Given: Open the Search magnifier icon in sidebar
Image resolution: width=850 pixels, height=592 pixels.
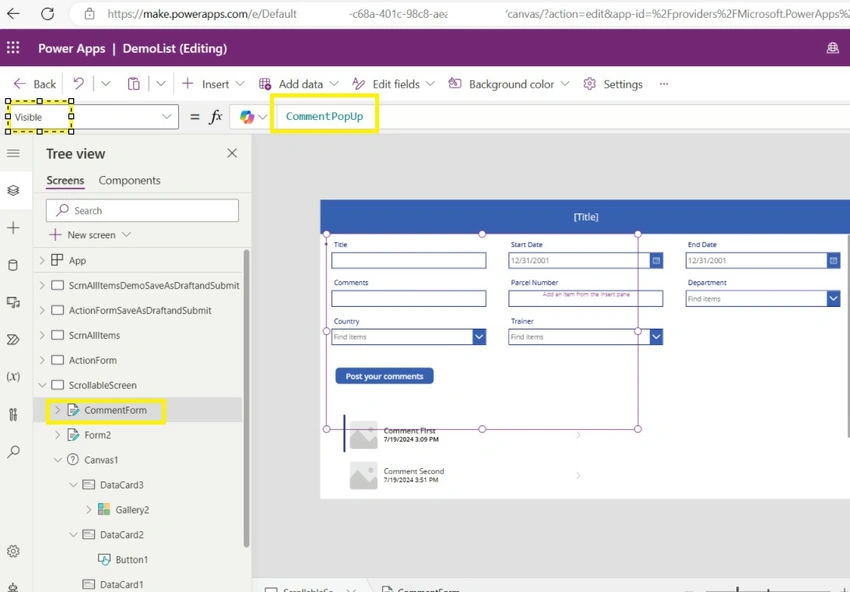Looking at the screenshot, I should (14, 451).
